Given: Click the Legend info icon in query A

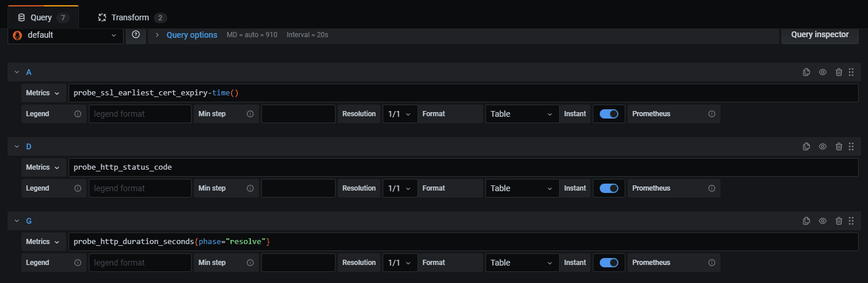Looking at the screenshot, I should click(x=78, y=114).
